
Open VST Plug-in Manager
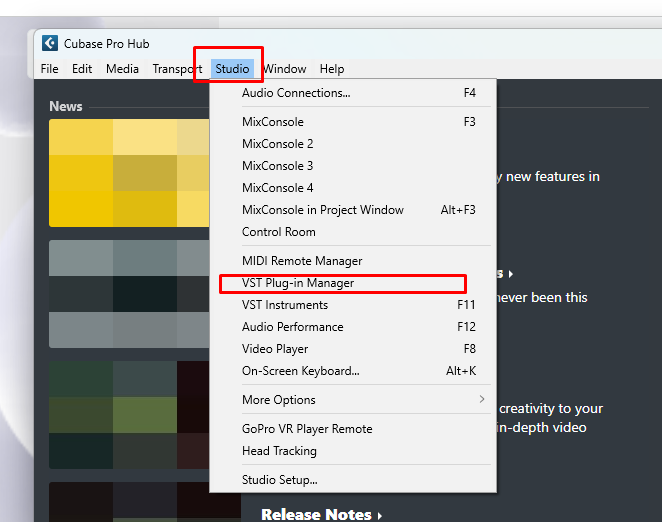pyautogui.click(x=353, y=283)
